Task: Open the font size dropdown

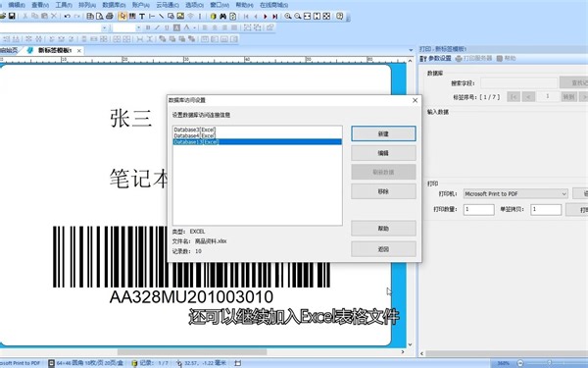Action: (138, 27)
